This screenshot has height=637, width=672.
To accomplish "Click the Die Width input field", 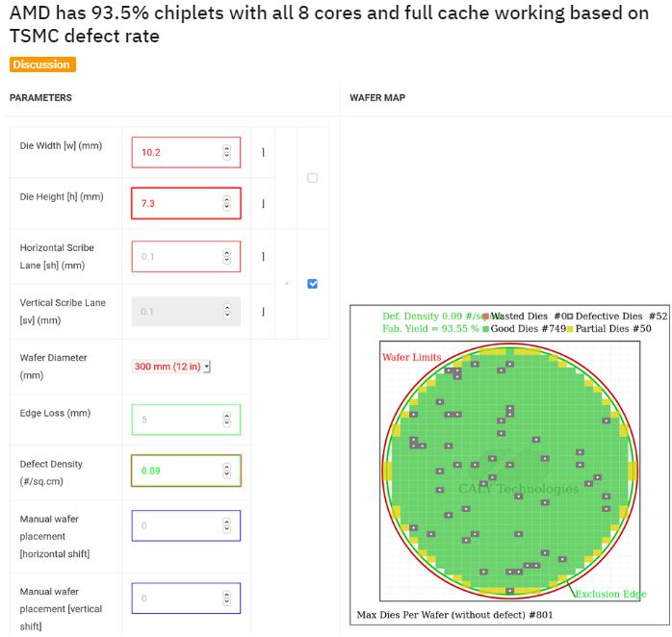I will click(x=186, y=152).
